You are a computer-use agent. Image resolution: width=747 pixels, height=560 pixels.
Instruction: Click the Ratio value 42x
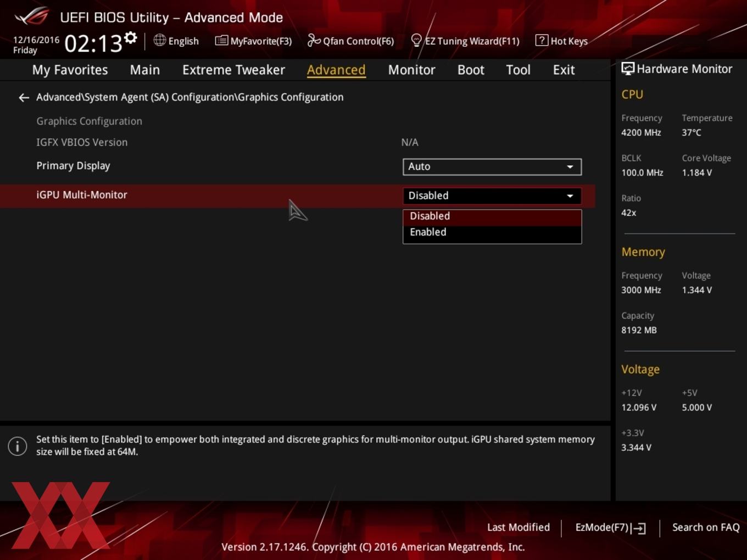[629, 213]
